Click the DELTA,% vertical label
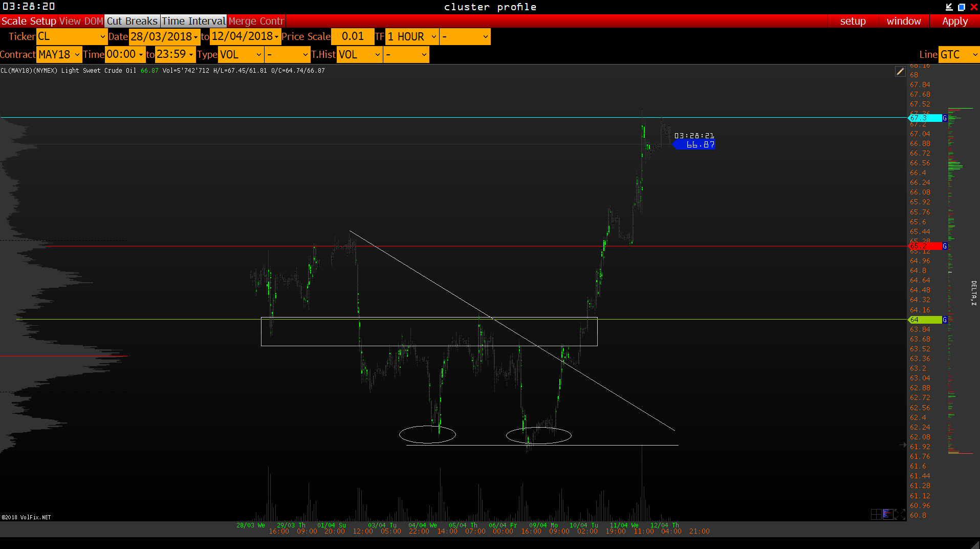 pyautogui.click(x=974, y=293)
